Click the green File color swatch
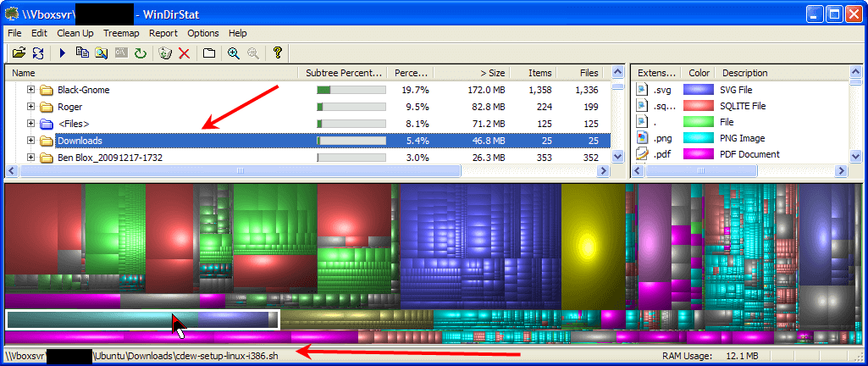 point(699,122)
